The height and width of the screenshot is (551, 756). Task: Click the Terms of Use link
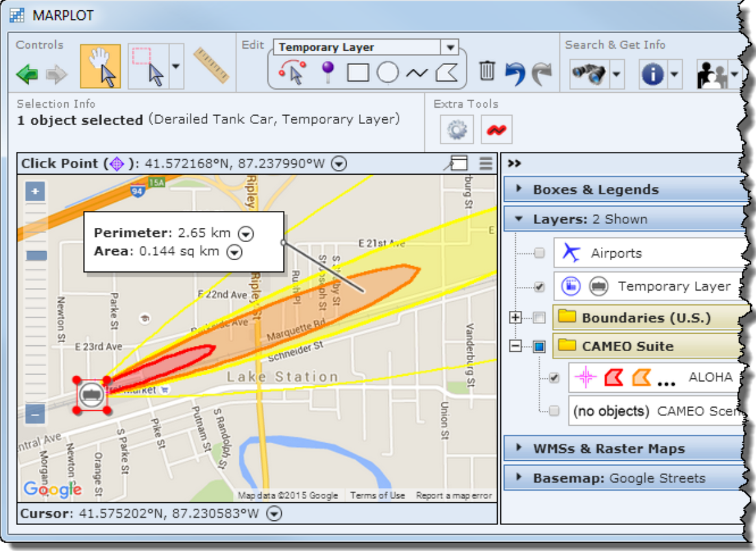(377, 495)
